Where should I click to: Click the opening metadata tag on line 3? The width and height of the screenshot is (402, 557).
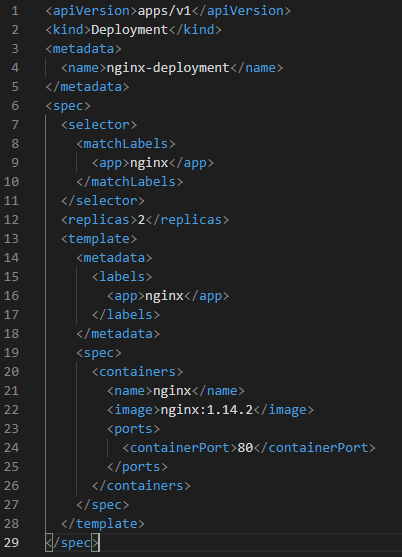pos(83,49)
